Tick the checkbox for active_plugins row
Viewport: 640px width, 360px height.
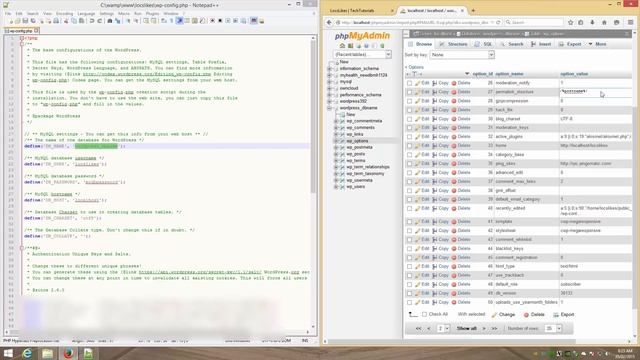pyautogui.click(x=409, y=137)
